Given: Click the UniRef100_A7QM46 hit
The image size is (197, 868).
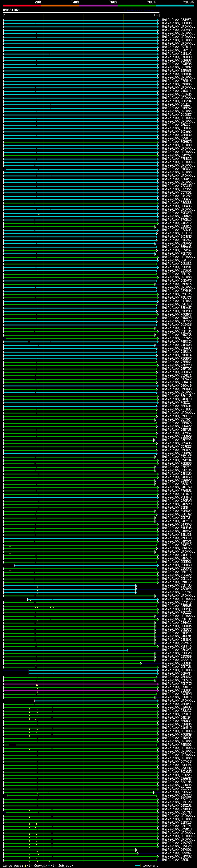Looking at the screenshot, I should point(177,81).
